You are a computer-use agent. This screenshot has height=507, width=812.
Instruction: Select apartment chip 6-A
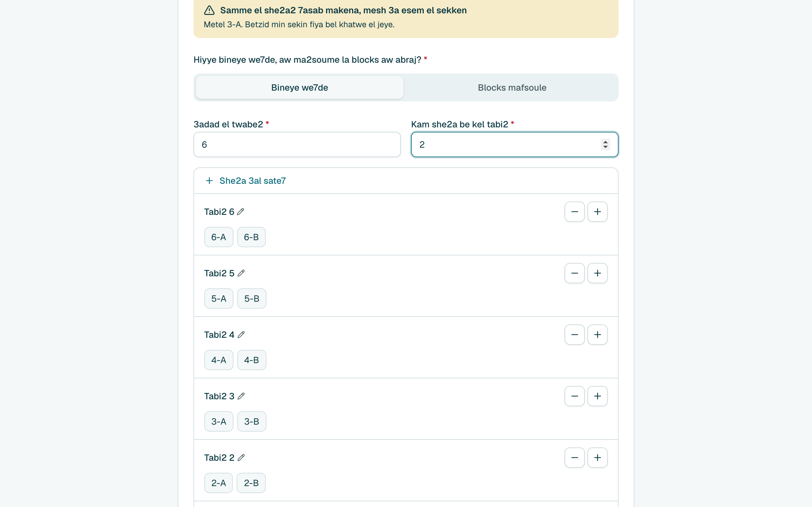click(219, 237)
